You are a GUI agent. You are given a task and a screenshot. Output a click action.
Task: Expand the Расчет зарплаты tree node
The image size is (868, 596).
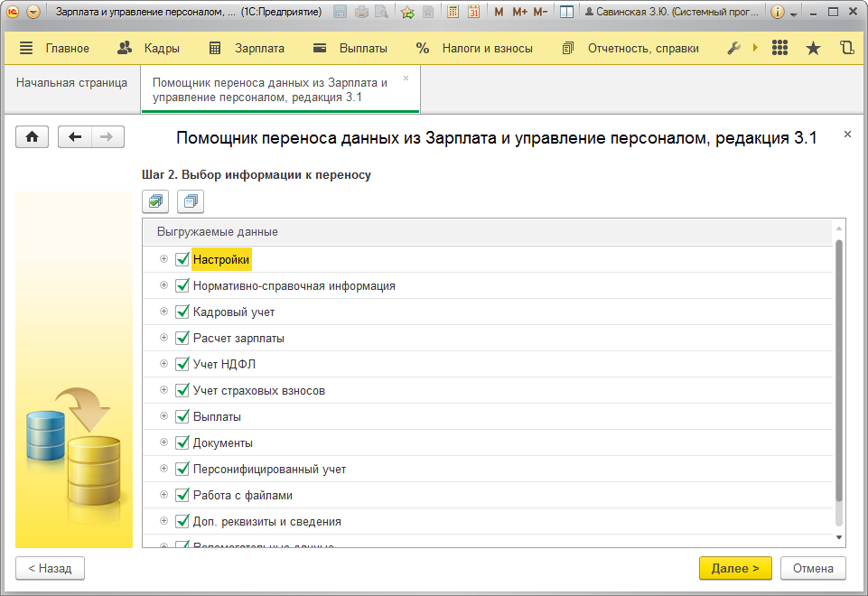163,338
